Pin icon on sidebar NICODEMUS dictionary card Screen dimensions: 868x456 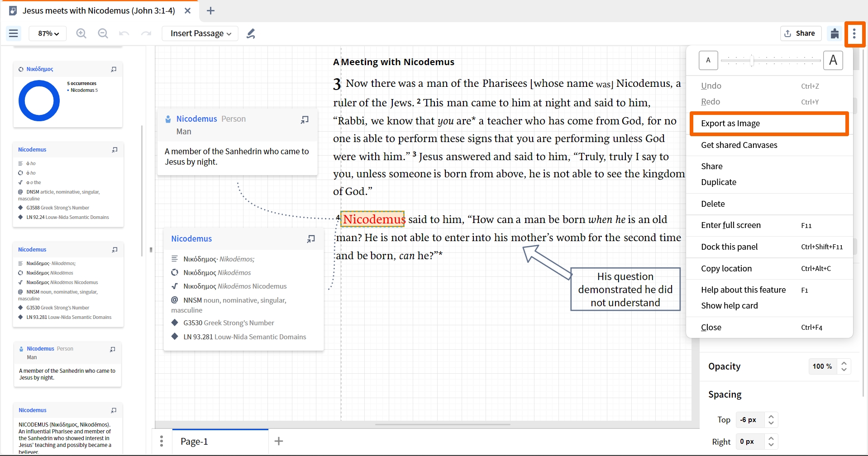114,410
